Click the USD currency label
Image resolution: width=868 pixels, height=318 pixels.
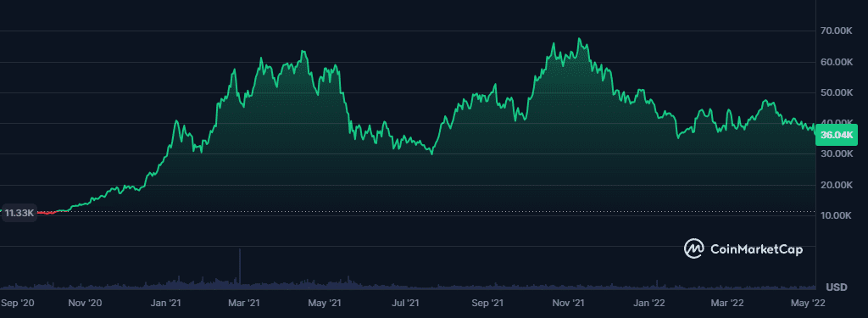click(837, 287)
